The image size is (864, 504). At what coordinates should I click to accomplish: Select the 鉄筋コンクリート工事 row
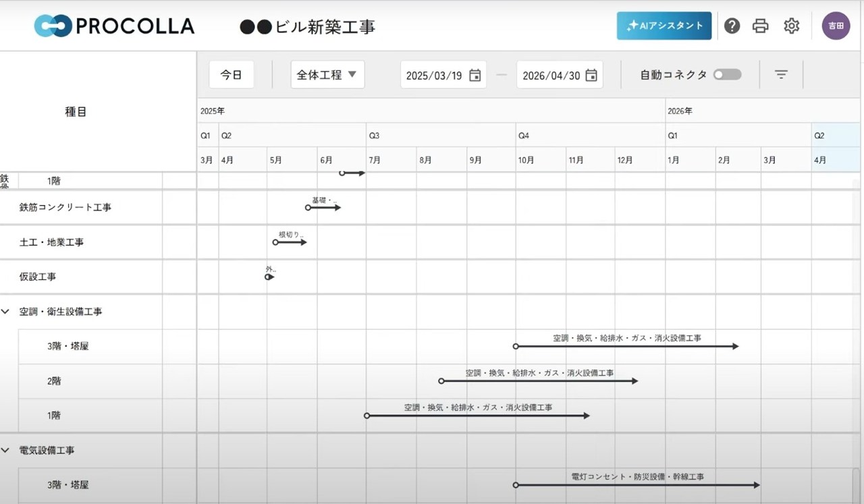coord(65,208)
